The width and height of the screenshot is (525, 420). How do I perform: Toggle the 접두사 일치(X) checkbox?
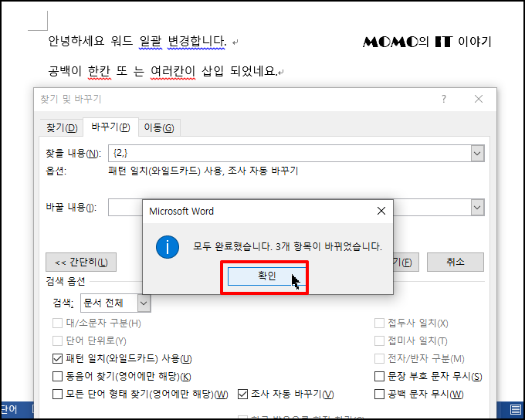pyautogui.click(x=379, y=323)
